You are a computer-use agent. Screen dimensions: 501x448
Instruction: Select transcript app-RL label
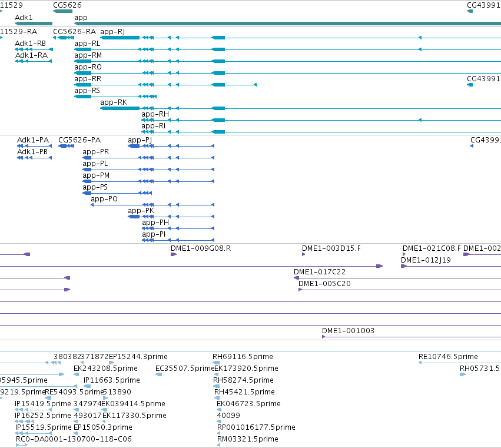coord(87,44)
